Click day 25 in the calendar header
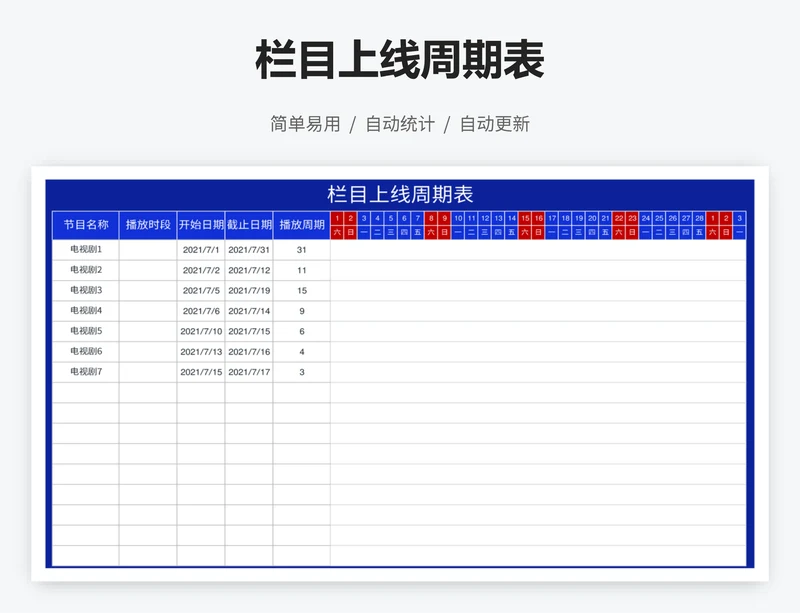 [659, 218]
